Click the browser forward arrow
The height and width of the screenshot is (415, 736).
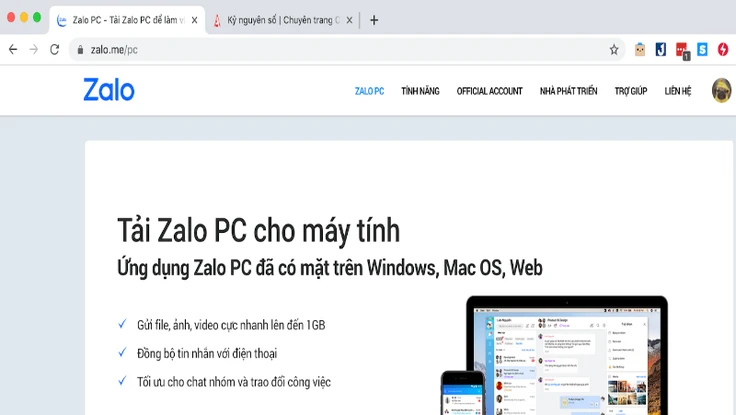tap(34, 49)
